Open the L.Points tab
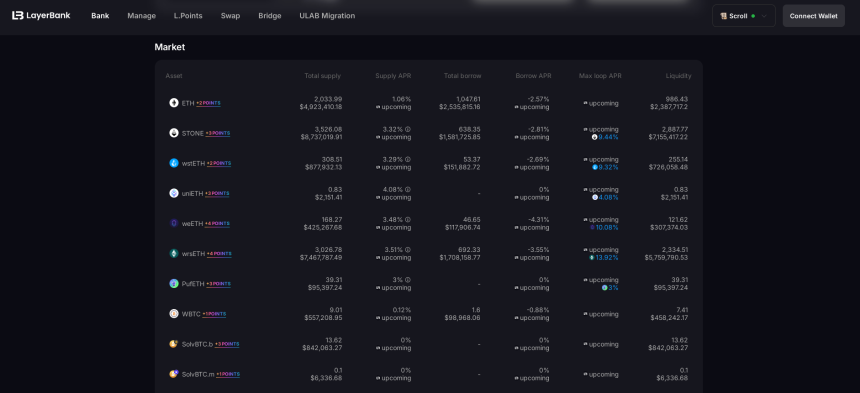 [x=188, y=16]
